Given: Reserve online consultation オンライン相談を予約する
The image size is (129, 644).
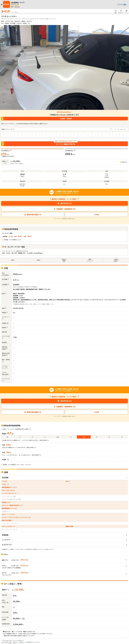Looking at the screenshot, I should [x=64, y=144].
